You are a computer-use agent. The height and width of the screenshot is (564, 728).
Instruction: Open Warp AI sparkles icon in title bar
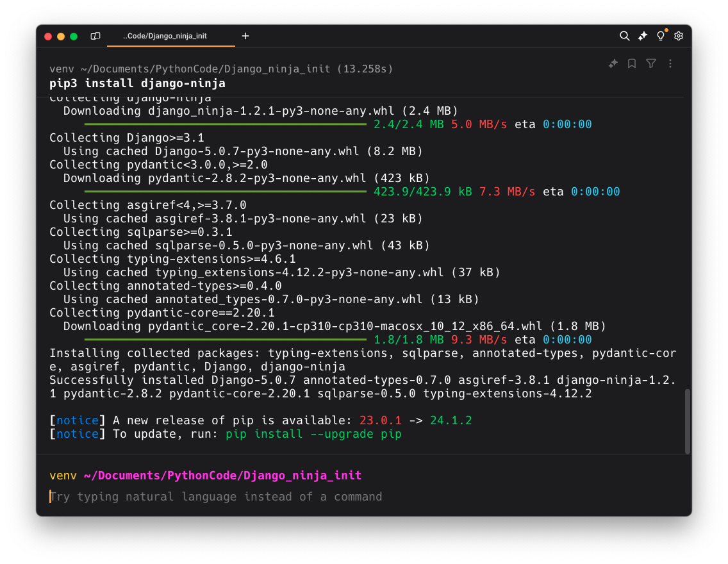(x=643, y=37)
